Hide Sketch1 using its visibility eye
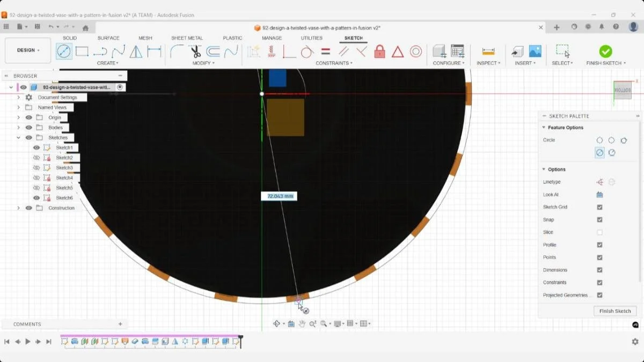 coord(36,147)
